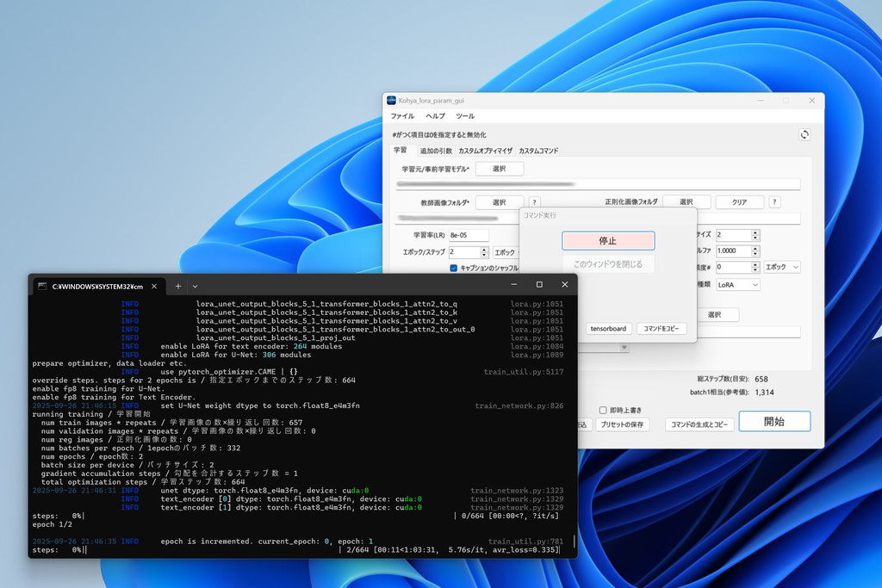Click the 'epoch 1/2' line in terminal
Image resolution: width=882 pixels, height=588 pixels.
coord(53,524)
